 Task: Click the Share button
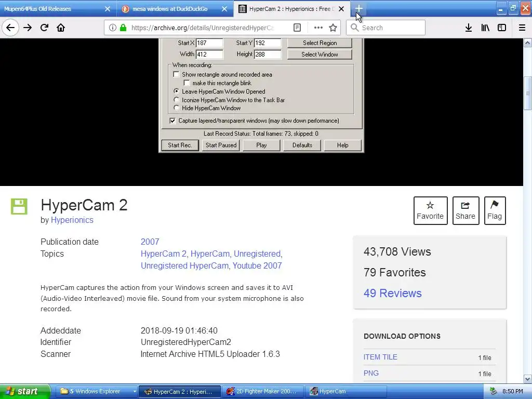click(465, 211)
